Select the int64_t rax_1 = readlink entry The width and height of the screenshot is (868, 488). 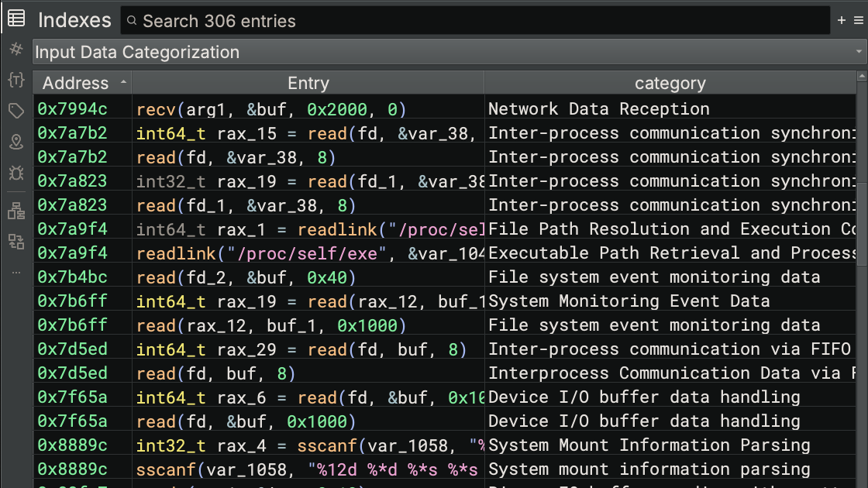309,229
